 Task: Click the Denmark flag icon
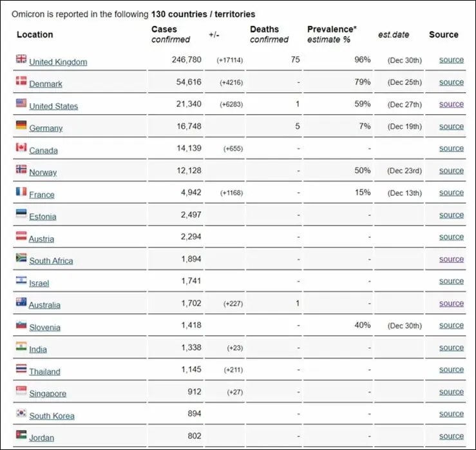21,81
